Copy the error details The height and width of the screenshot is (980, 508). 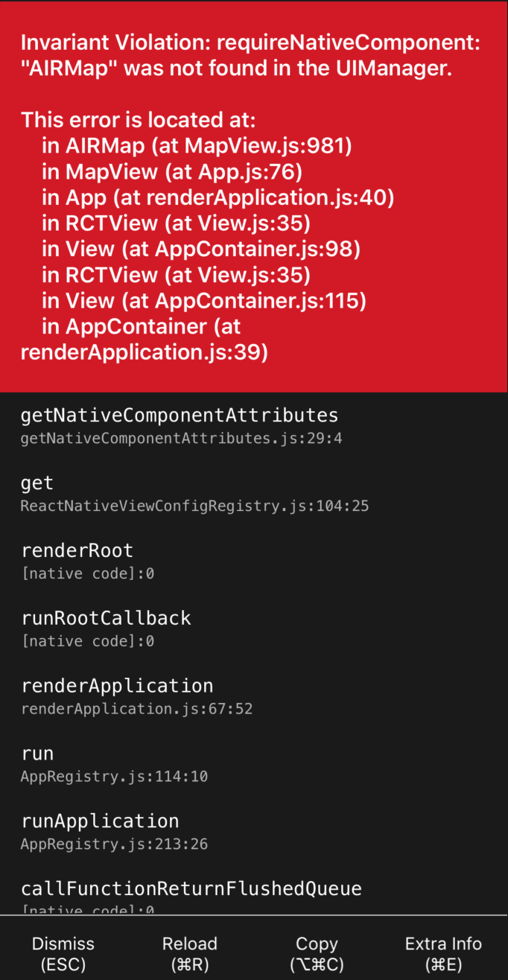317,953
